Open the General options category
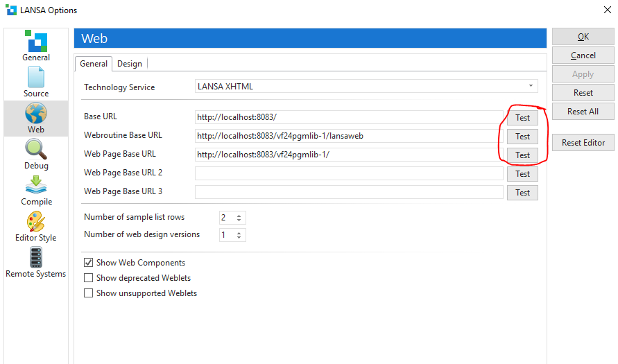The height and width of the screenshot is (364, 618). (36, 46)
